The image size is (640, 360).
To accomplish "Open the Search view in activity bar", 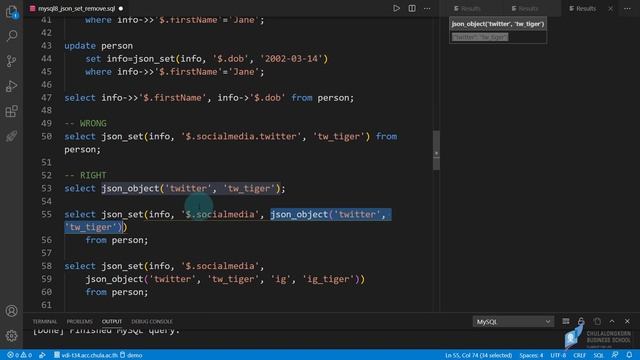I will click(11, 36).
